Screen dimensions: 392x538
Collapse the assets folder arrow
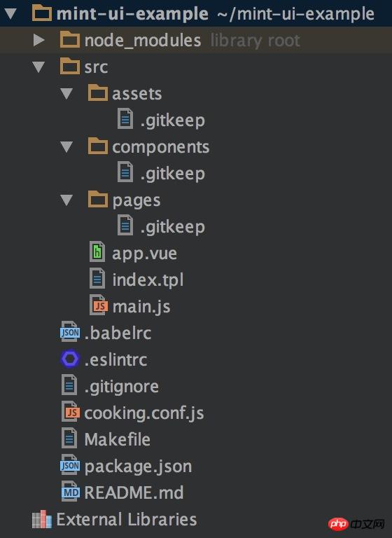point(66,93)
